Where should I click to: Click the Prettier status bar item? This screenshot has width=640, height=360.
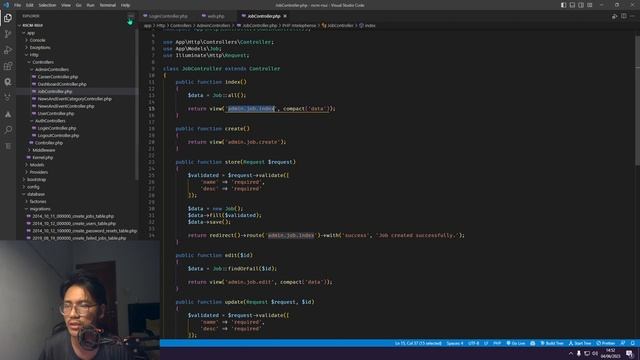[x=606, y=344]
